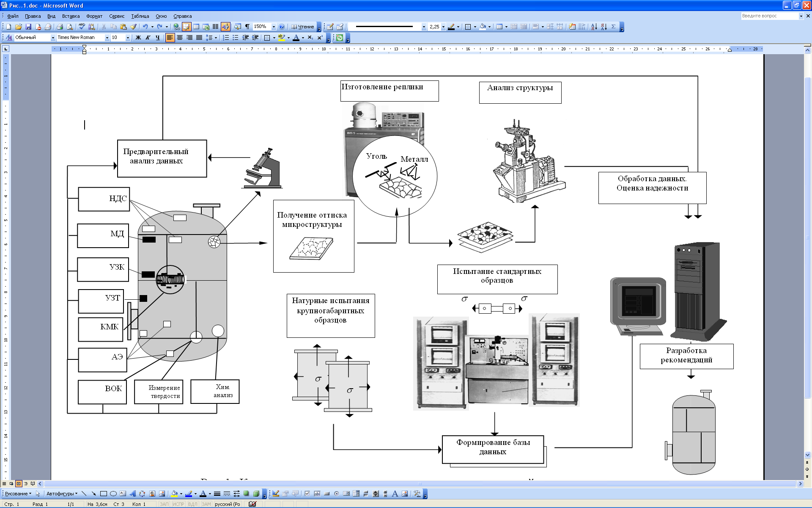Increase indent of the paragraph
This screenshot has width=812, height=508.
(x=255, y=38)
